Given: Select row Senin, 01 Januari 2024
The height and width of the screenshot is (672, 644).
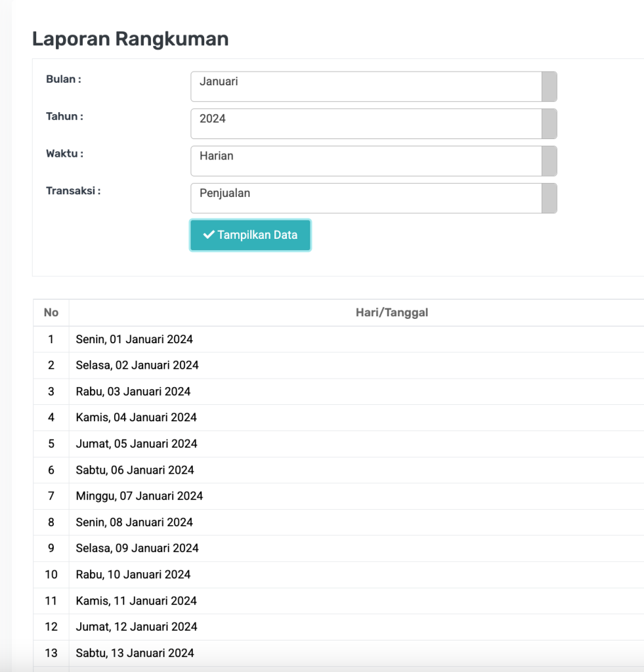Looking at the screenshot, I should pos(135,339).
